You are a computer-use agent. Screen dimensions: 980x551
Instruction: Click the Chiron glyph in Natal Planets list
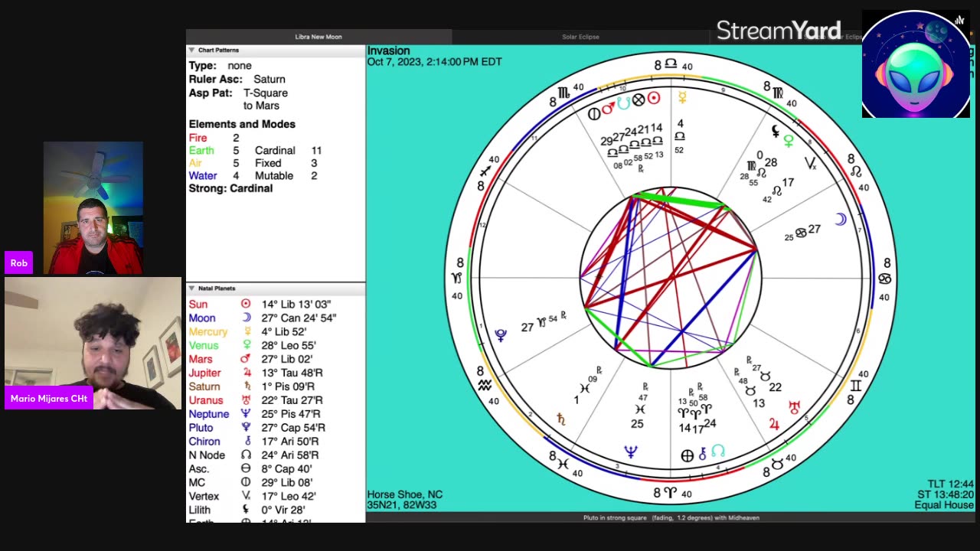coord(246,442)
